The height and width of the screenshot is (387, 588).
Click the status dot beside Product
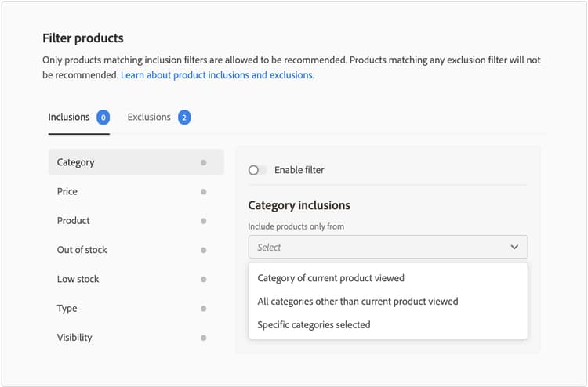(x=203, y=221)
